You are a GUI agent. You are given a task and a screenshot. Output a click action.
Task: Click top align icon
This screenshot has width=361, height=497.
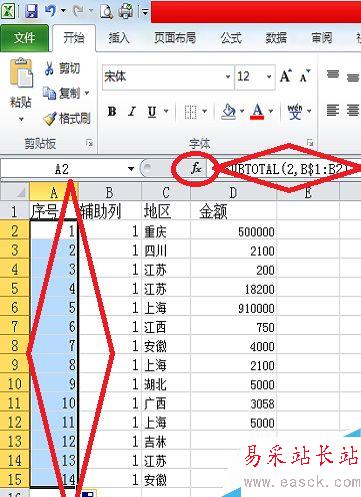(333, 74)
